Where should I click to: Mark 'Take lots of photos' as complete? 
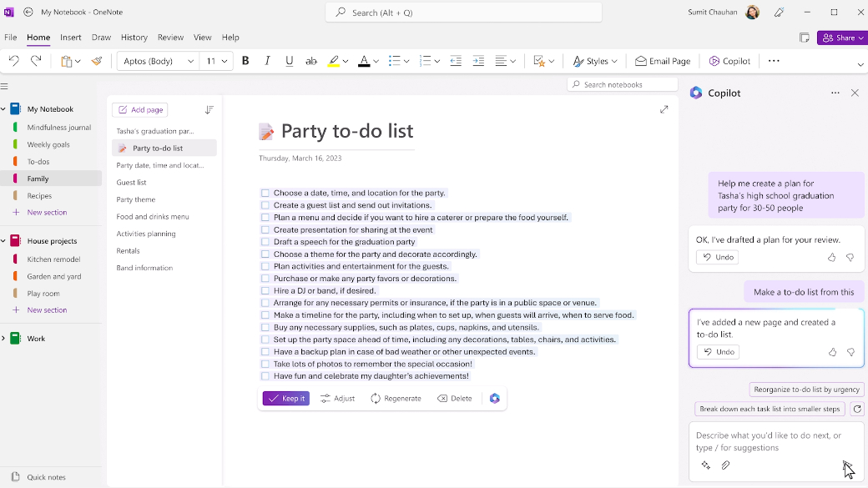click(265, 364)
